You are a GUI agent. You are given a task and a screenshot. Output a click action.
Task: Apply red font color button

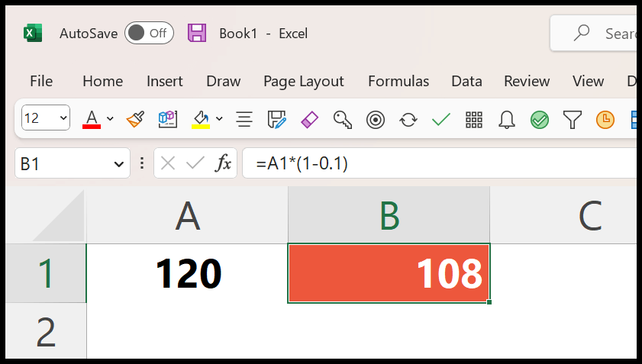(92, 119)
